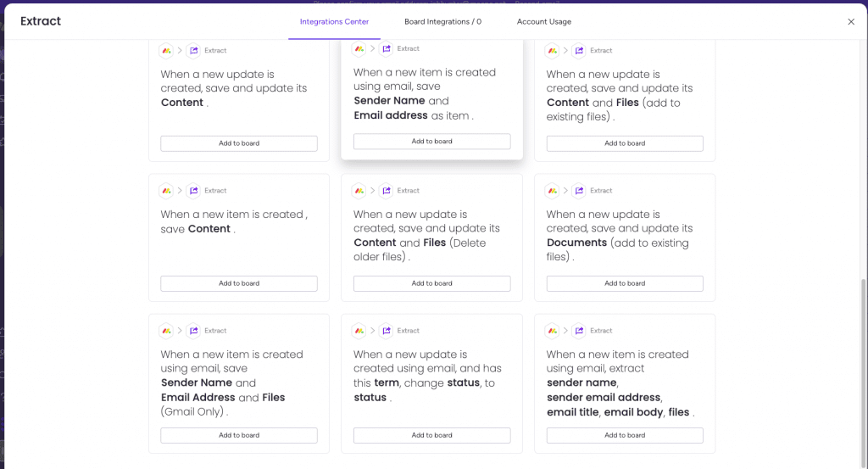Click bold 'Content' in 'new item is created' card
The image size is (868, 469).
point(209,229)
